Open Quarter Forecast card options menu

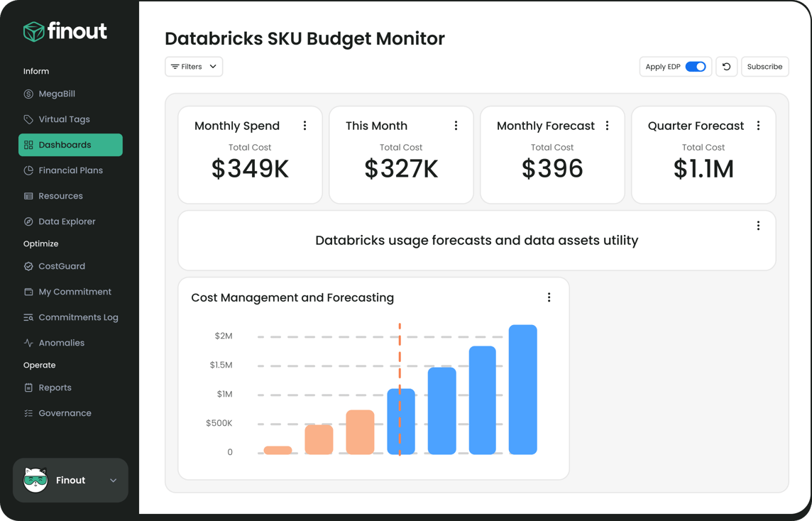click(758, 126)
